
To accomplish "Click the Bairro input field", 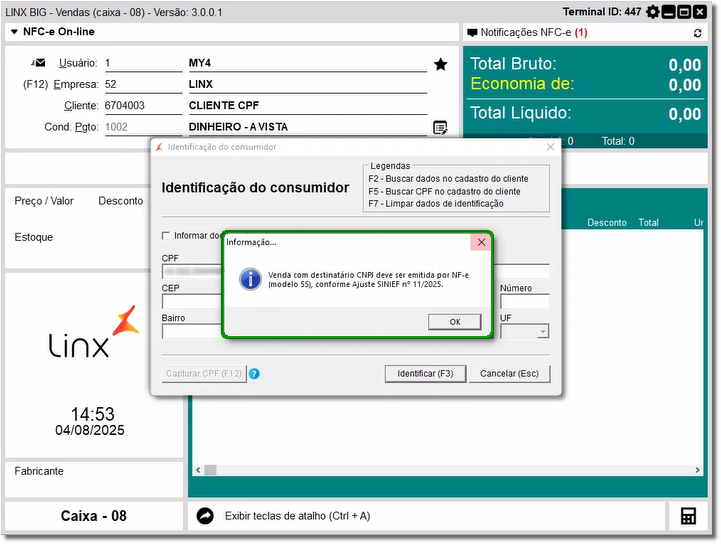I will point(192,332).
